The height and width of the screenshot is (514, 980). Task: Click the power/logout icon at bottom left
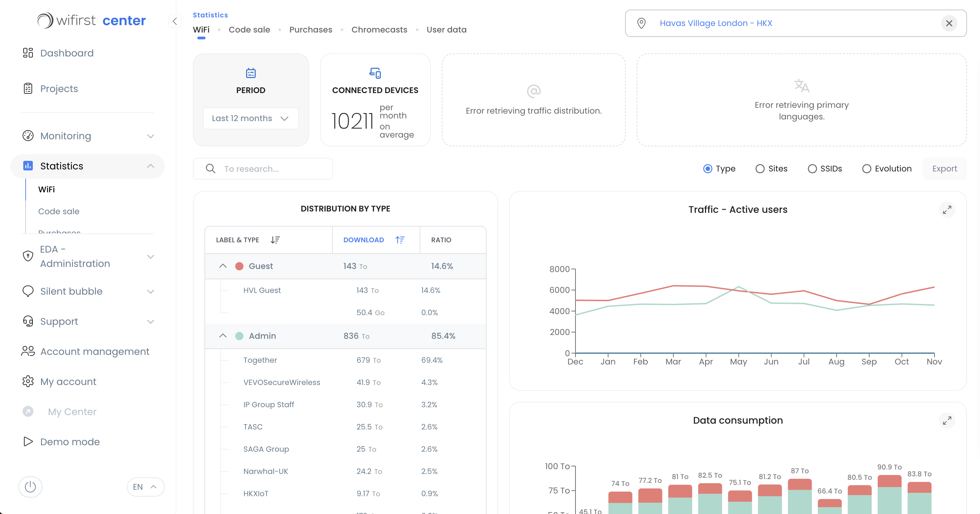click(x=30, y=487)
